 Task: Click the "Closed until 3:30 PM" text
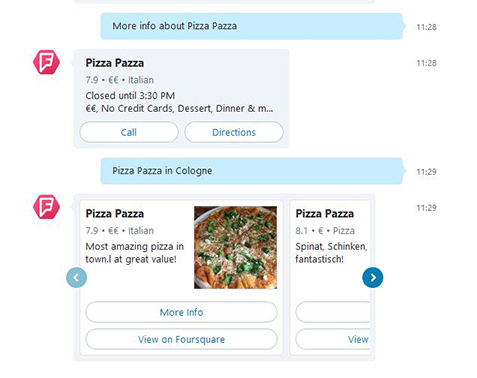point(130,96)
